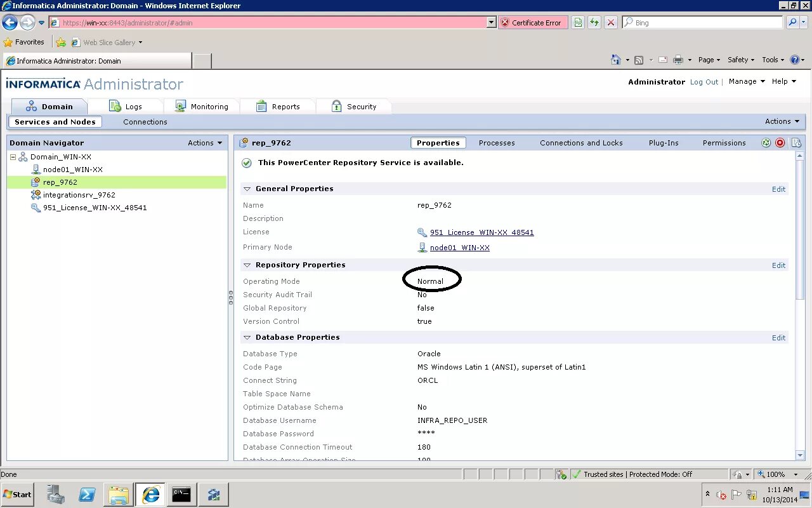Open search provider dropdown arrow
The image size is (812, 508).
pos(804,23)
